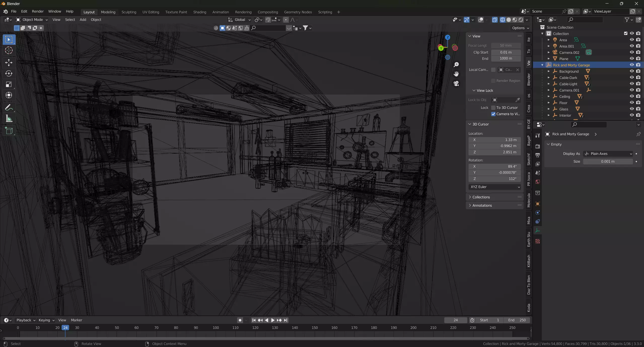Open the Render menu
Screen dimensions: 644x347
pyautogui.click(x=38, y=12)
